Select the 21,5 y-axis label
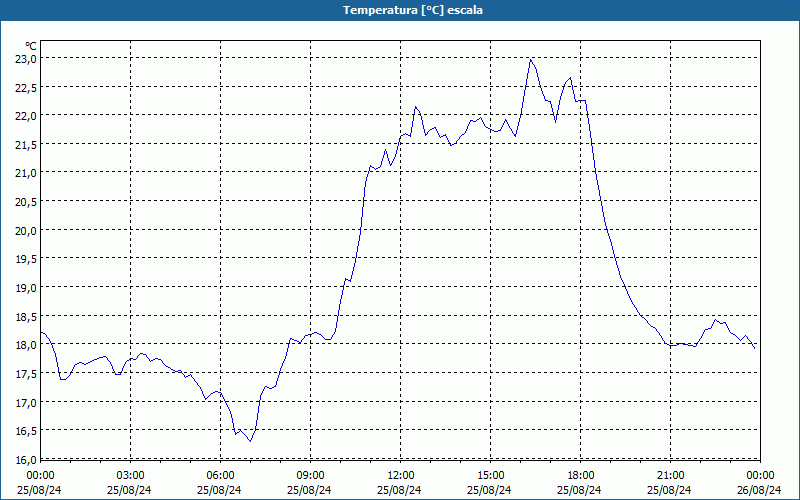Screen dimensions: 800x500 tap(26, 145)
